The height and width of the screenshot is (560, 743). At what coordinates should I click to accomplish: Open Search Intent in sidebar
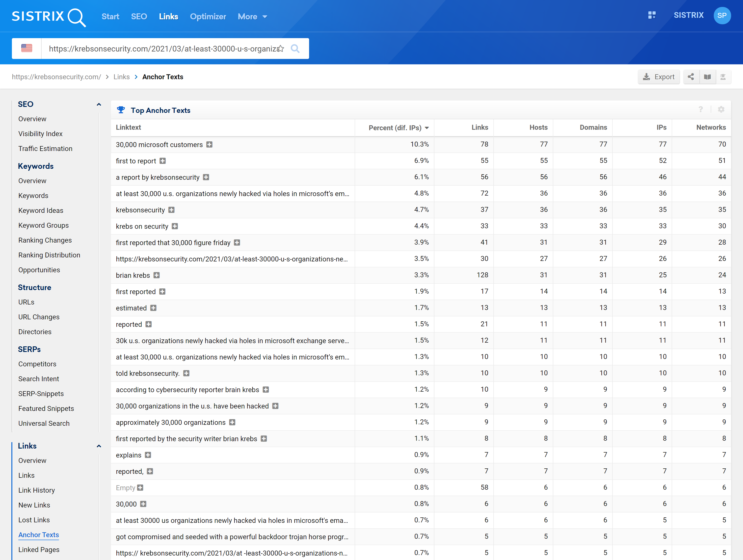39,379
